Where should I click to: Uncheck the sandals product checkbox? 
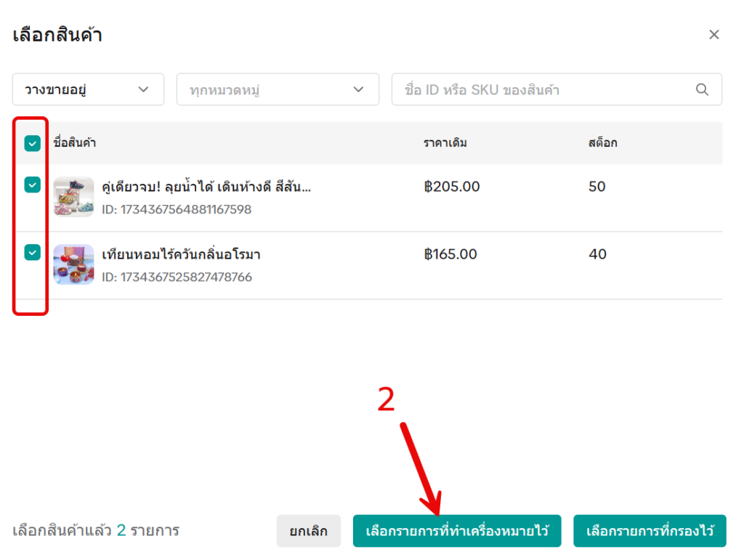tap(32, 185)
